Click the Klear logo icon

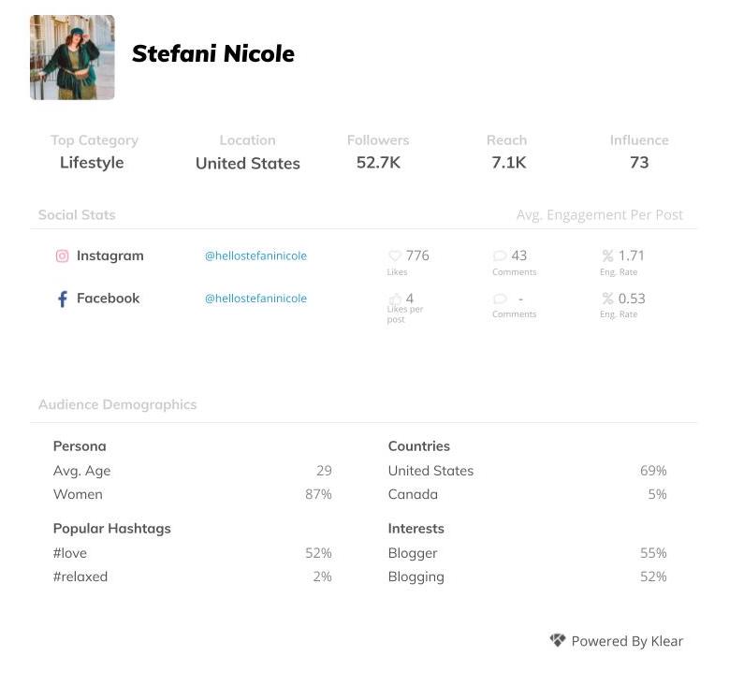558,640
